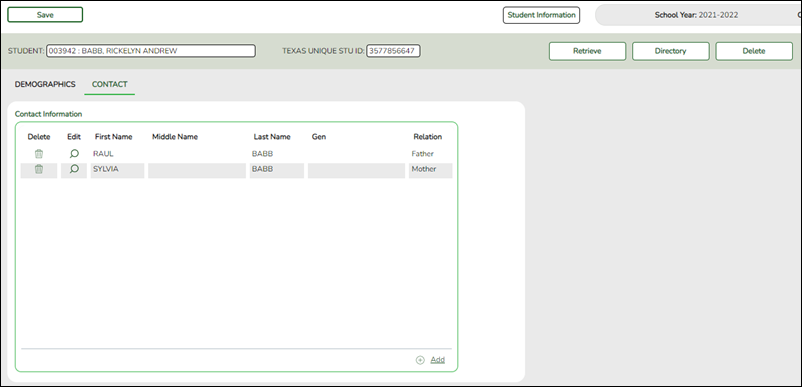Click the Father relation cell
The width and height of the screenshot is (802, 387).
[x=422, y=154]
